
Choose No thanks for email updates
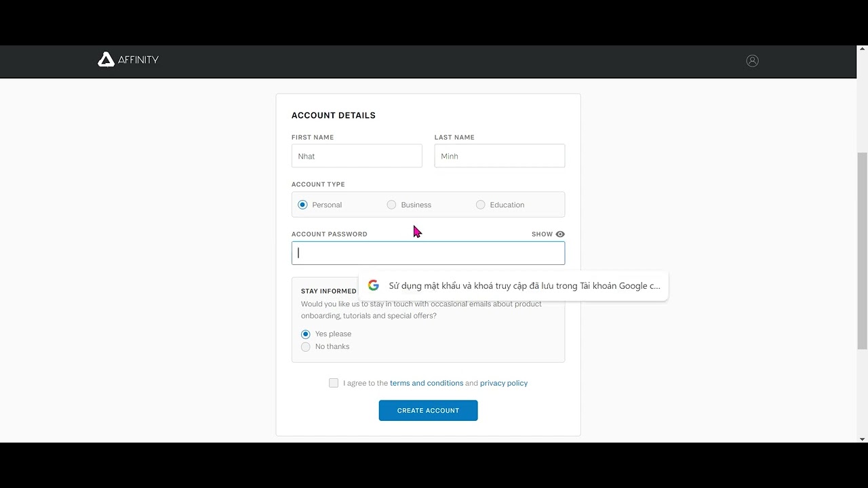point(306,347)
